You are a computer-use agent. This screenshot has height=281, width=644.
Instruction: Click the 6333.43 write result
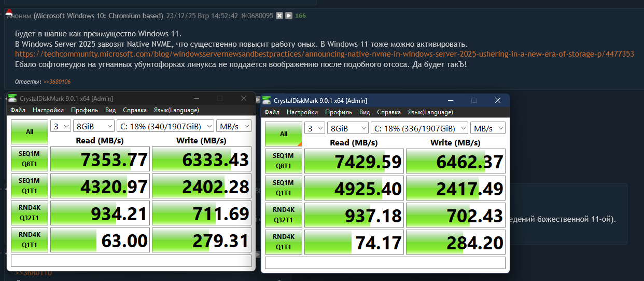point(202,159)
